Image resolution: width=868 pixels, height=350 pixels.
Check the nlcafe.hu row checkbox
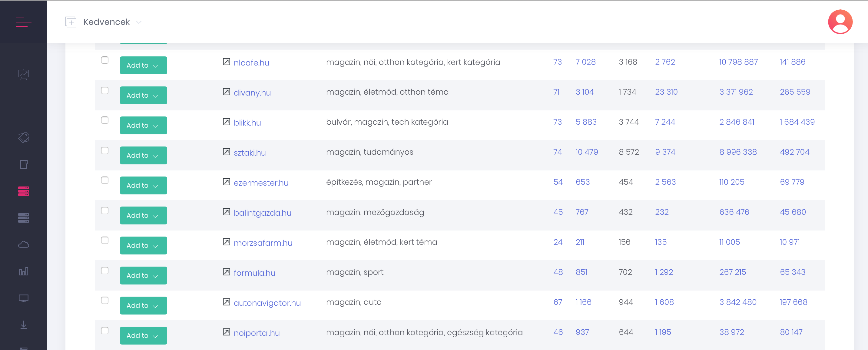[x=105, y=60]
